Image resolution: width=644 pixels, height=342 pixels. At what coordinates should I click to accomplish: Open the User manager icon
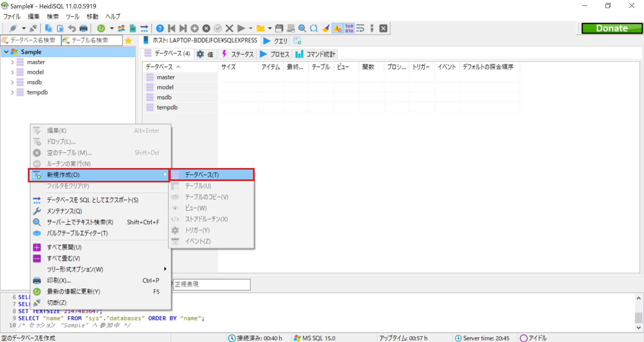tap(121, 28)
